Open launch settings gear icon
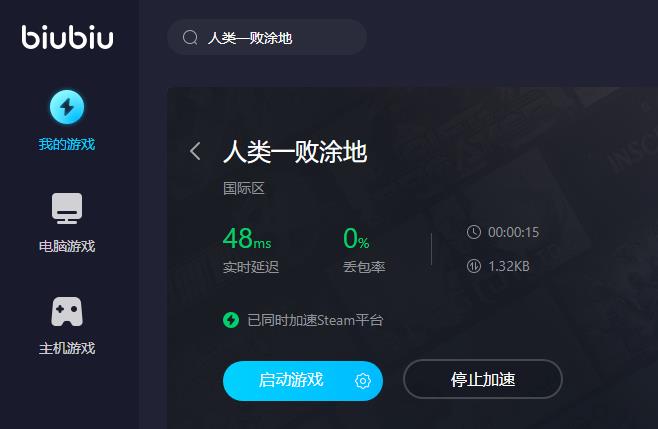The width and height of the screenshot is (658, 429). click(x=363, y=381)
